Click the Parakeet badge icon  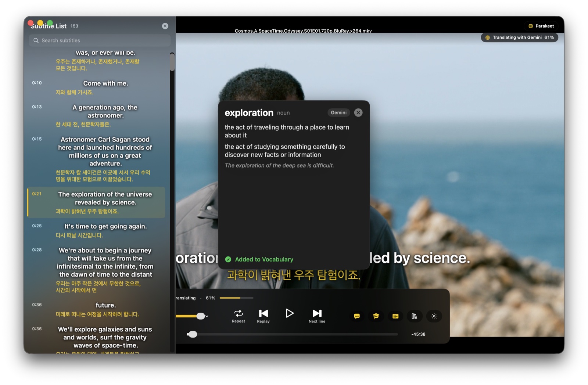point(530,26)
